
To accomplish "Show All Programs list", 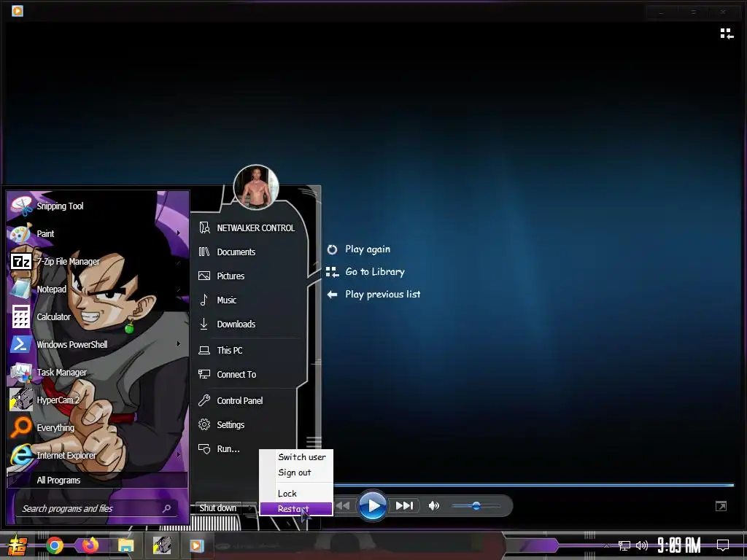I will pos(98,480).
